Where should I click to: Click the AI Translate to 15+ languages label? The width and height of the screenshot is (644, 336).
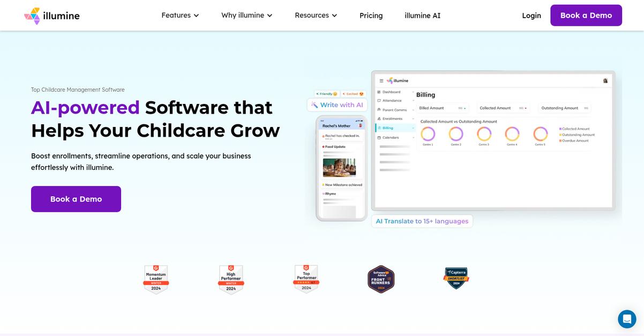click(422, 221)
